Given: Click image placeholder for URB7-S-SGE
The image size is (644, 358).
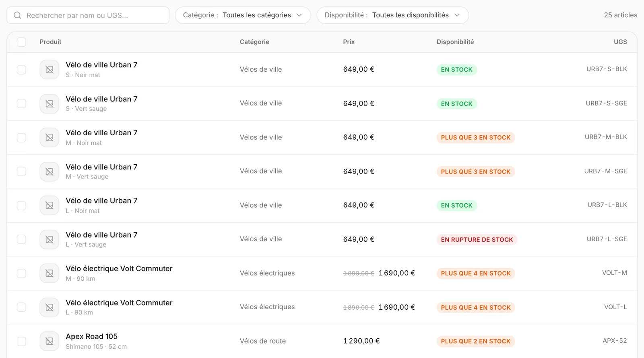Looking at the screenshot, I should click(x=50, y=103).
